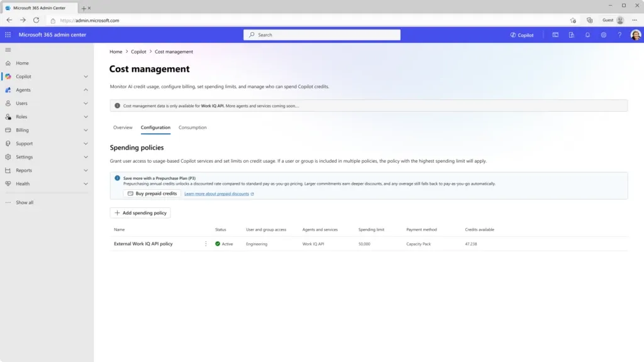Click the Status column header
644x362 pixels.
pyautogui.click(x=221, y=229)
